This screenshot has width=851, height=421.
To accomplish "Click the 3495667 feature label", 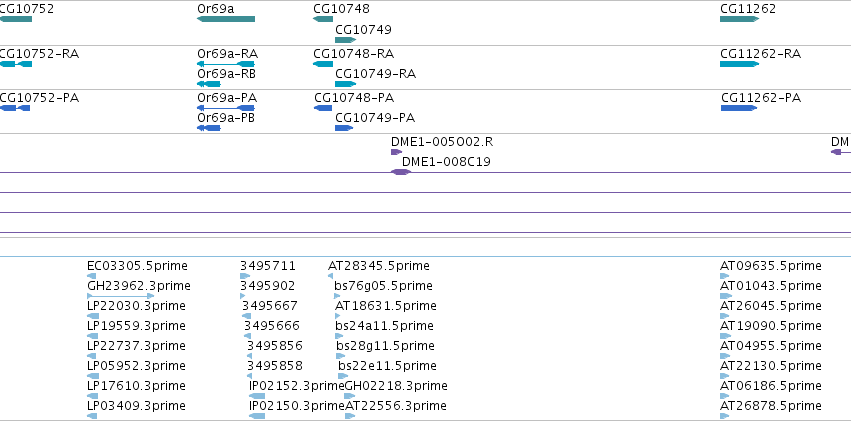I will 270,306.
